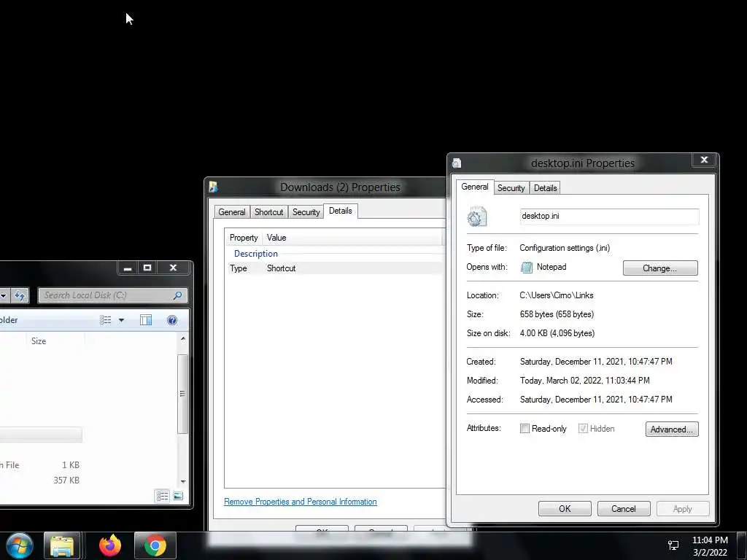Open the view options dropdown arrow in Explorer
This screenshot has height=560, width=747.
[122, 320]
